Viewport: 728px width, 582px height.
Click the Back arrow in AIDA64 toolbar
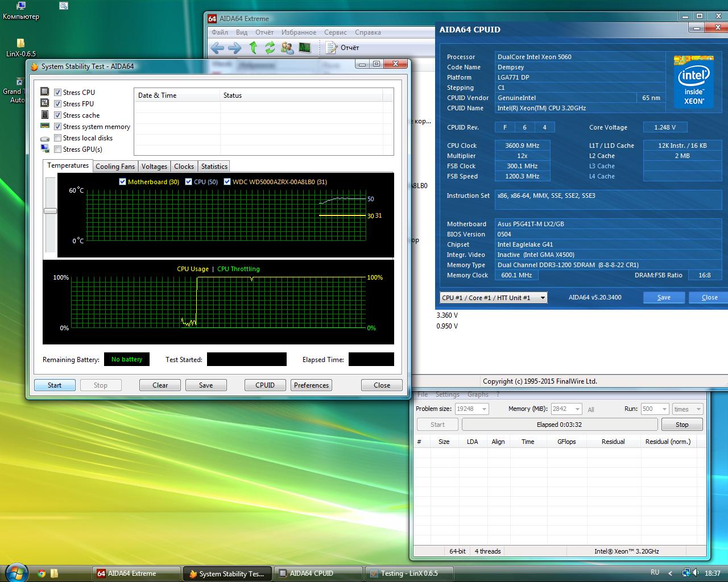point(217,48)
